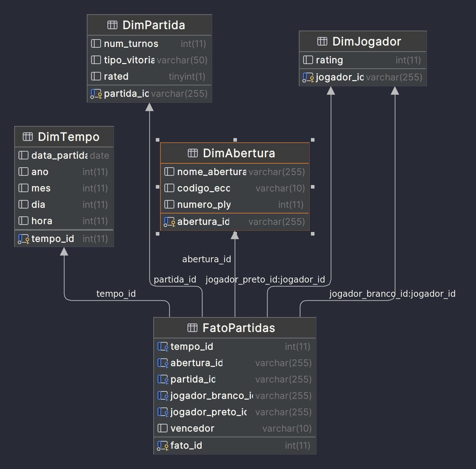Select the hora column name in DimTempo
Image resolution: width=476 pixels, height=469 pixels.
(42, 221)
